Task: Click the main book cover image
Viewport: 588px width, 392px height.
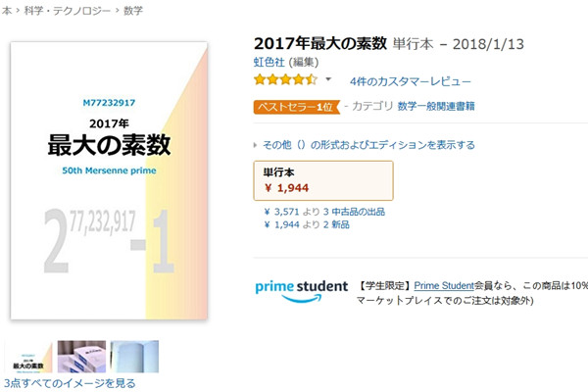Action: tap(109, 180)
